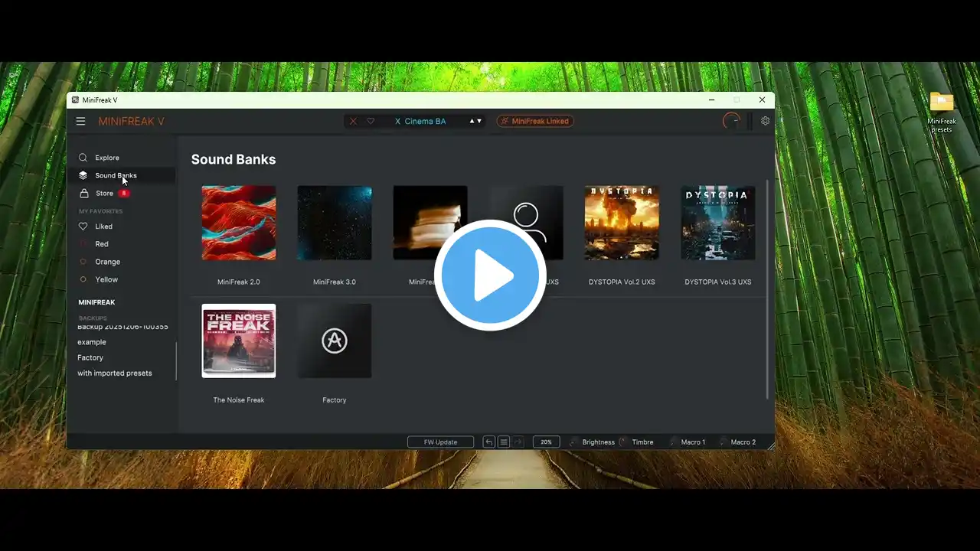Select the Backup 20251206-100355 entry
The image size is (980, 551).
click(122, 328)
